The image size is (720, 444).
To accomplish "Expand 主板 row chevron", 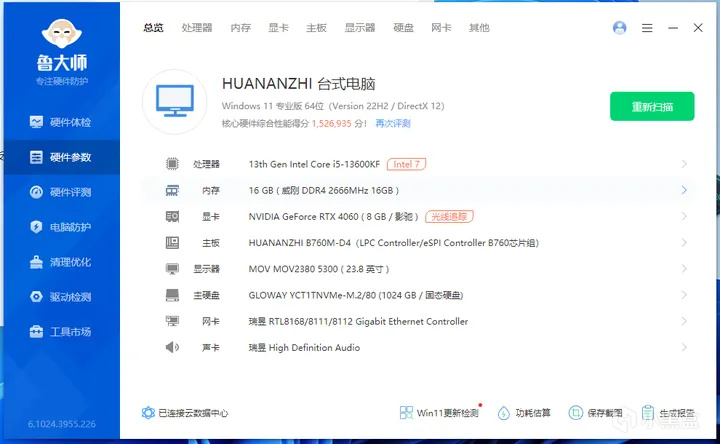I will tap(684, 242).
